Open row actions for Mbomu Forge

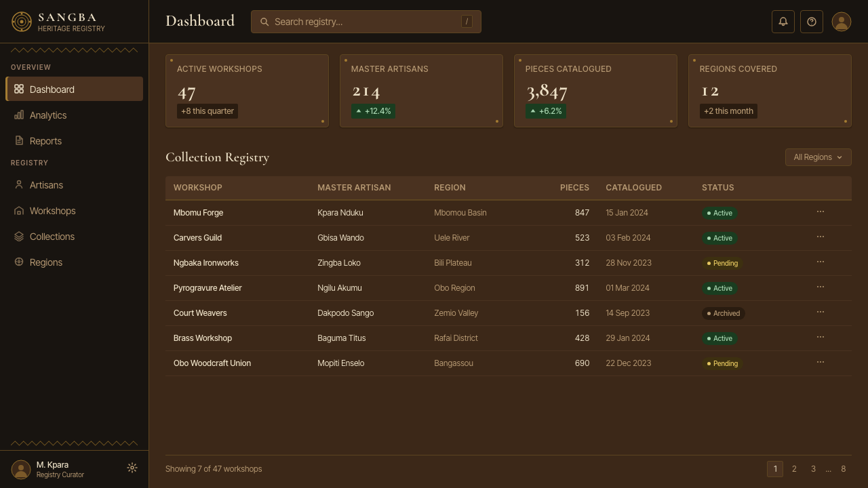pyautogui.click(x=821, y=211)
